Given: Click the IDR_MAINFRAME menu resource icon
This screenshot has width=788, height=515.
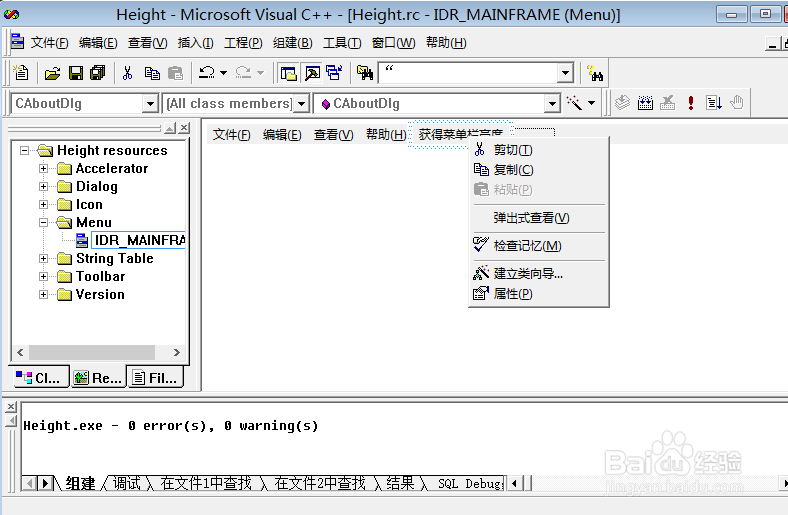Looking at the screenshot, I should (82, 240).
